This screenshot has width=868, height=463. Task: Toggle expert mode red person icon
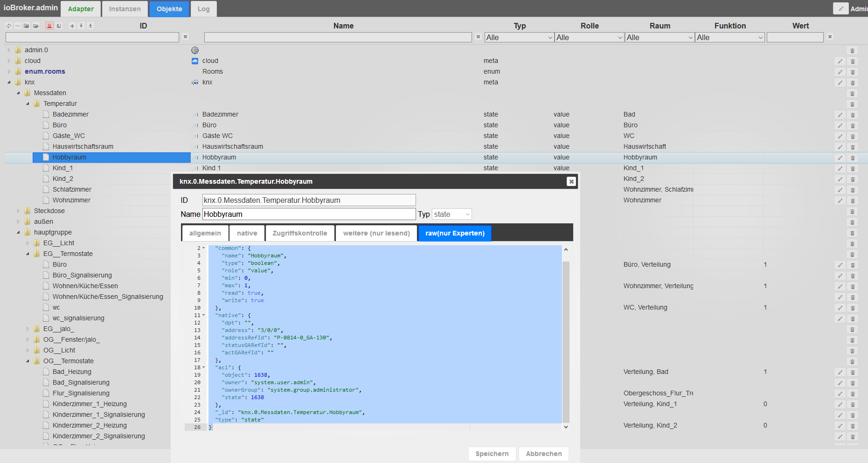click(x=49, y=26)
